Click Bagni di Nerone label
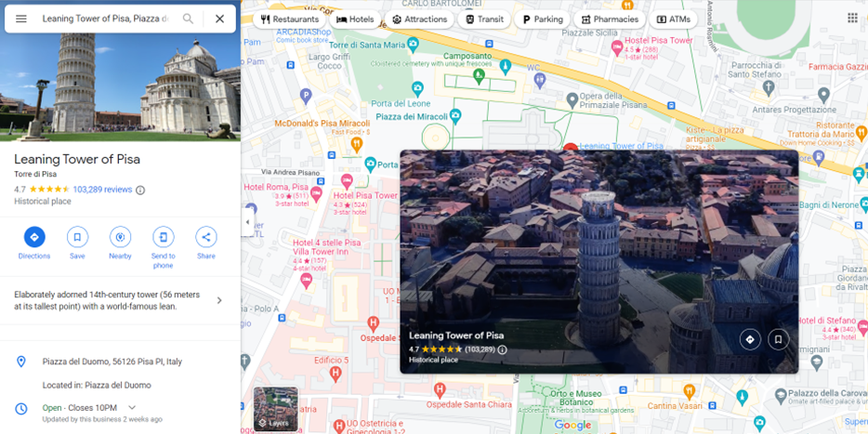Viewport: 868px width, 434px height. (x=830, y=205)
